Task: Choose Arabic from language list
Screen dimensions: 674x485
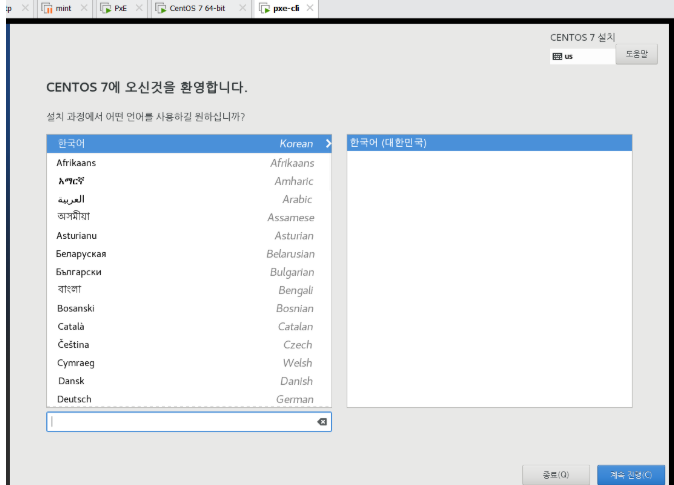Action: [x=189, y=199]
